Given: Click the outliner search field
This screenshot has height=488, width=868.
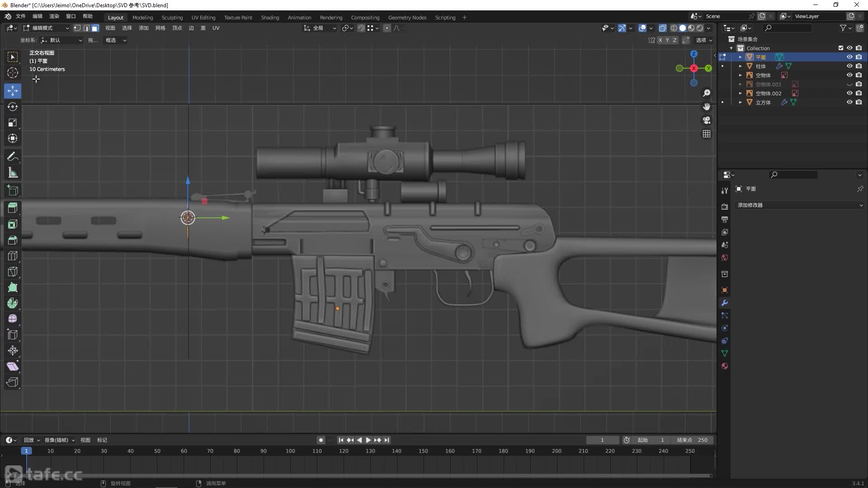Looking at the screenshot, I should 788,28.
